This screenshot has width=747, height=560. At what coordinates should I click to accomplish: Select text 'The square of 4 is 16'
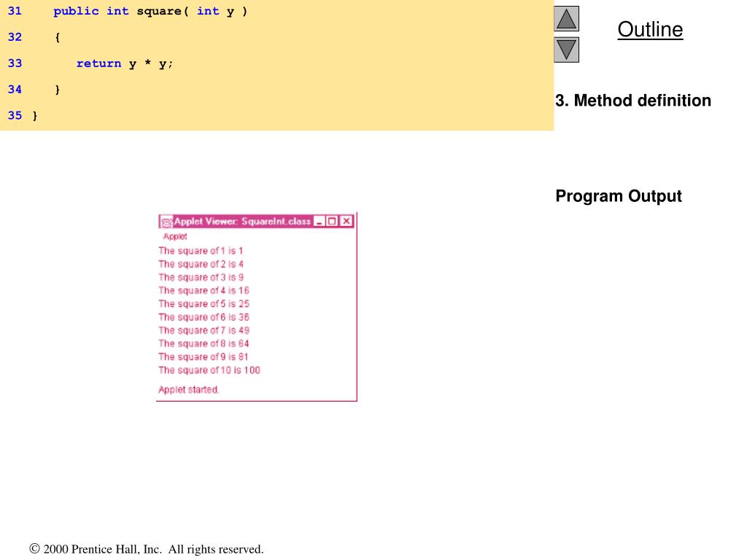pyautogui.click(x=204, y=290)
